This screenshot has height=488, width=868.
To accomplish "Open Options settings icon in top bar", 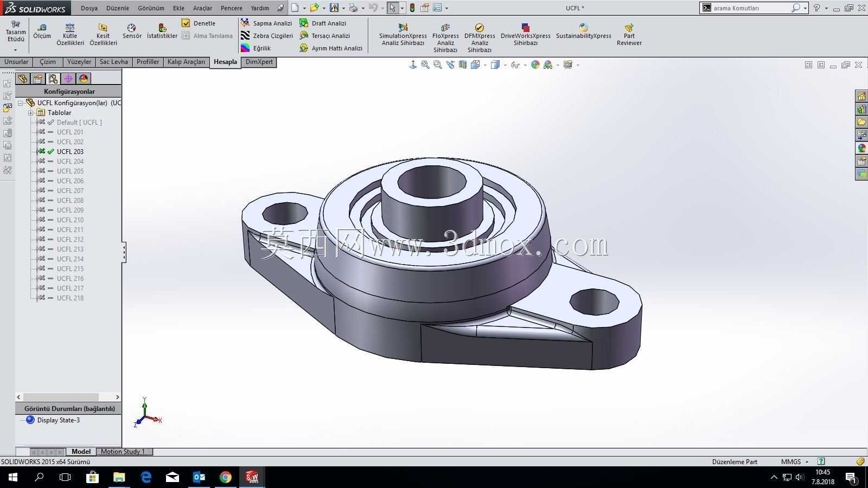I will pyautogui.click(x=437, y=8).
